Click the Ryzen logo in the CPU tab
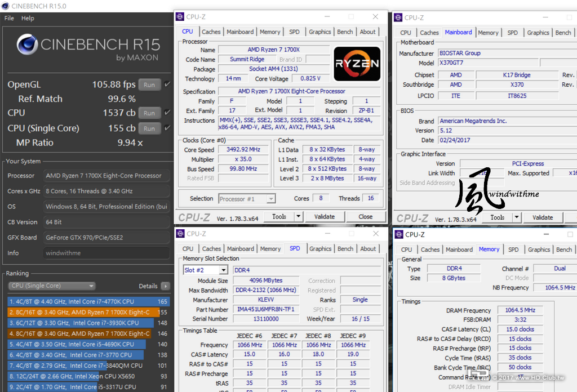Viewport: 577px width, 392px height. click(357, 64)
